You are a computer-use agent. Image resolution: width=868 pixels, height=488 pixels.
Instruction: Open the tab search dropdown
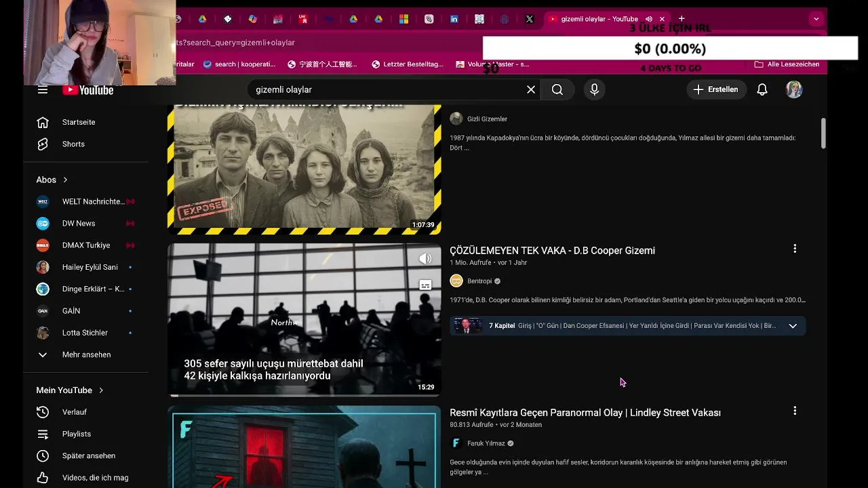point(816,19)
